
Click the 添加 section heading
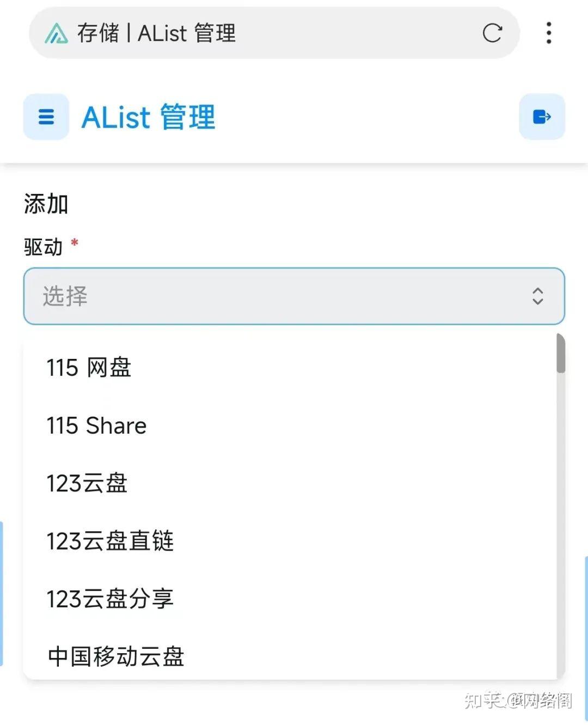[x=46, y=203]
